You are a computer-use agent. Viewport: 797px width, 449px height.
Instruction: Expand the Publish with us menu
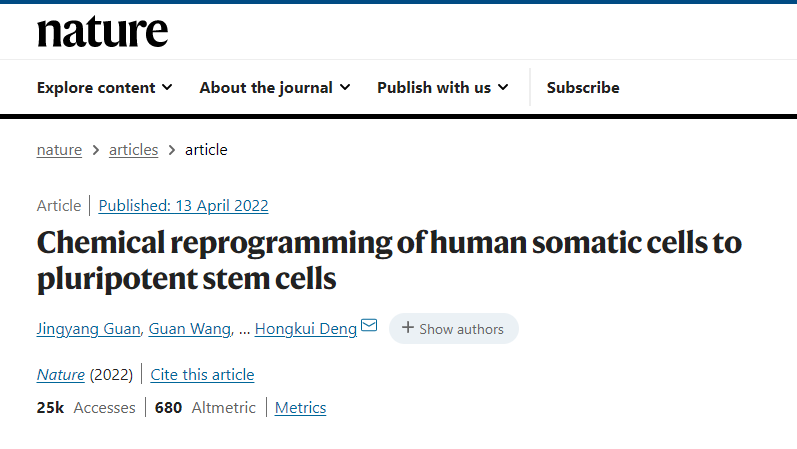[x=443, y=88]
